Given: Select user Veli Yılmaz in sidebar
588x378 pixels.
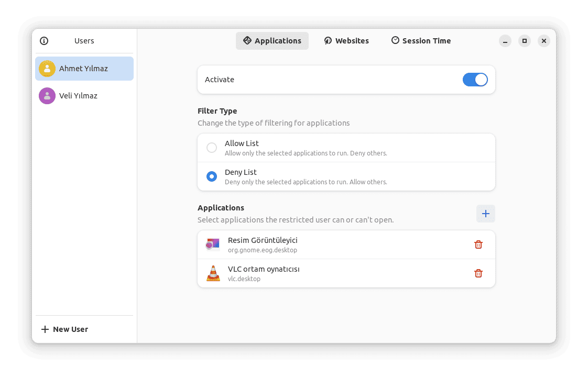Looking at the screenshot, I should pyautogui.click(x=84, y=96).
